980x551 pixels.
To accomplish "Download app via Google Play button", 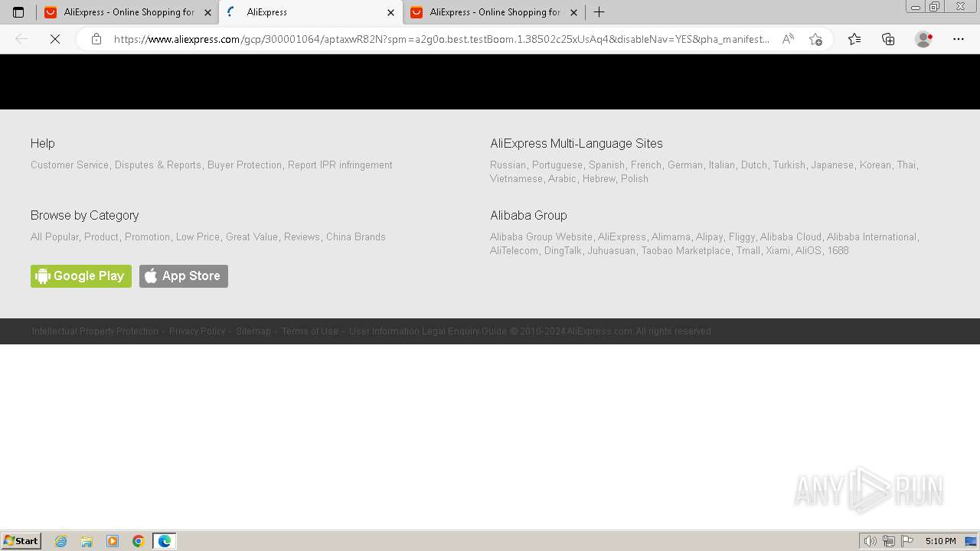I will coord(81,276).
